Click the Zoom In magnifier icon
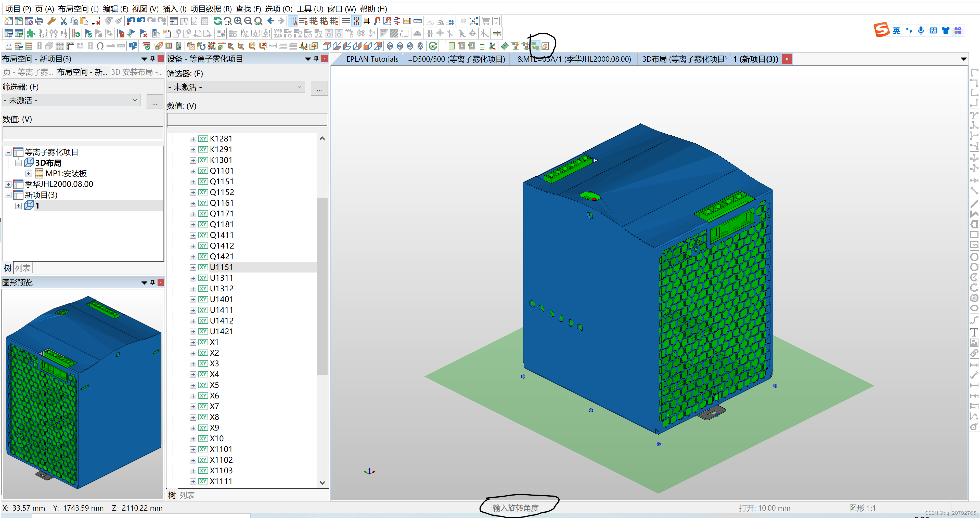 point(238,21)
